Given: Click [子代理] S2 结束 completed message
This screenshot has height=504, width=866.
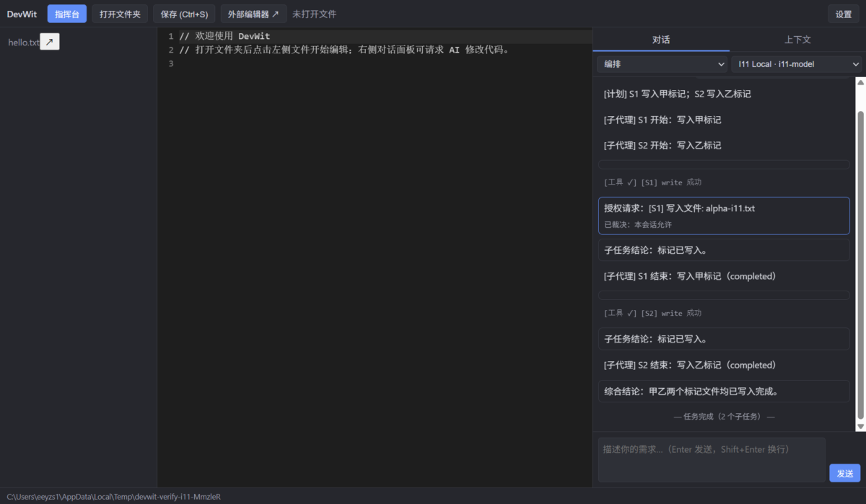Looking at the screenshot, I should click(x=689, y=365).
